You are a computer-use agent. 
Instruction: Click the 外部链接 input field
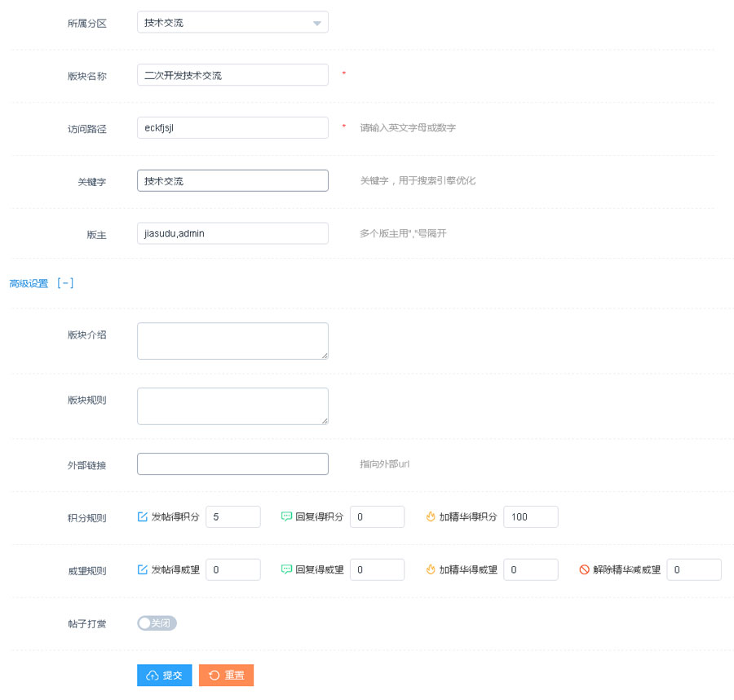pos(232,463)
